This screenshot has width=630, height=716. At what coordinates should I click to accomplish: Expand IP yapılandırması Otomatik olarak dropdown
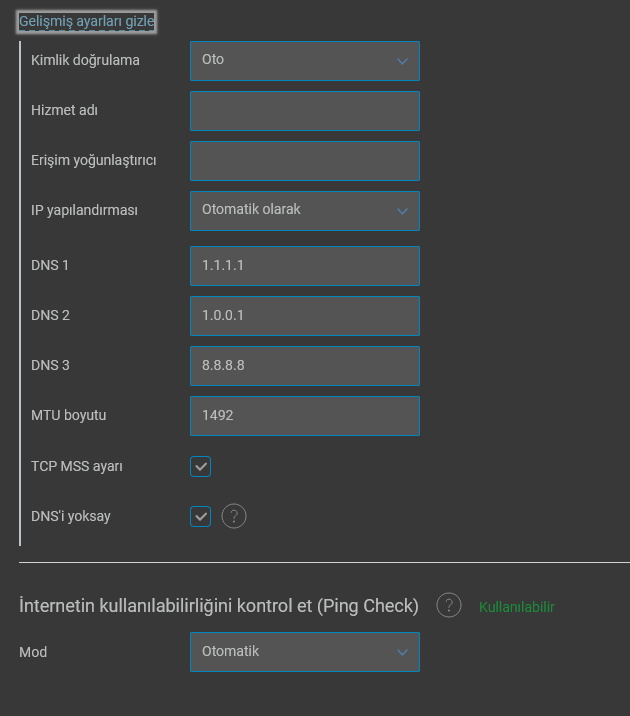point(305,211)
